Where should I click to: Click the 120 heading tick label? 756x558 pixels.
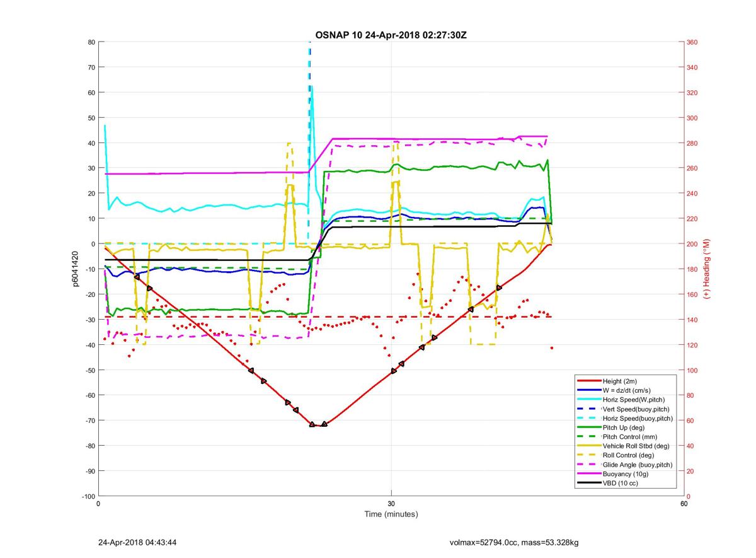click(692, 345)
